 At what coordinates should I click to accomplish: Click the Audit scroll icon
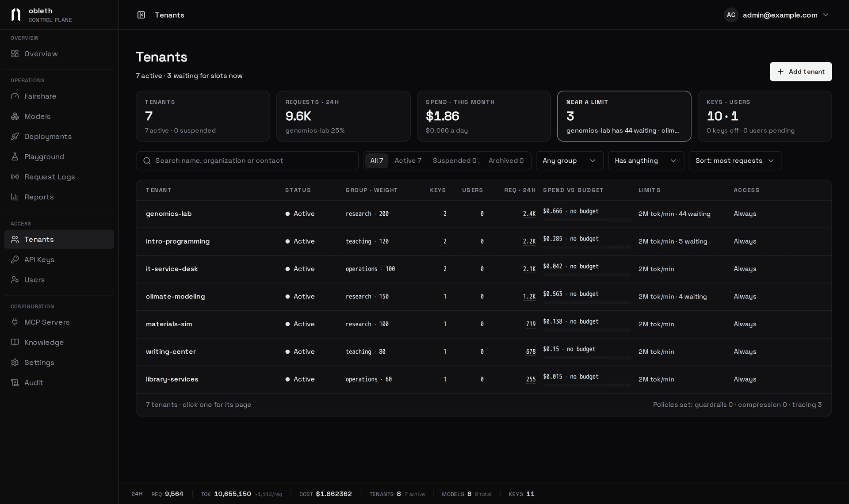point(15,382)
